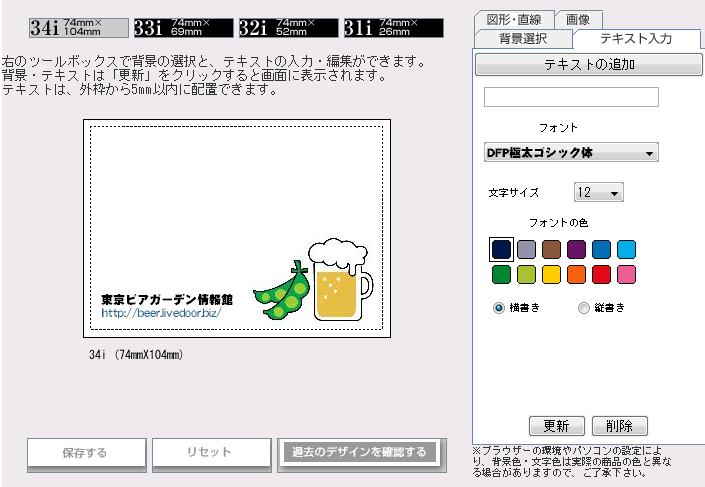Choose the red font color swatch

pos(601,274)
